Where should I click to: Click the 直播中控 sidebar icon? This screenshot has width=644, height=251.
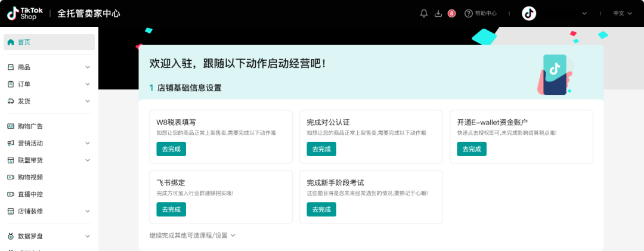pos(11,194)
